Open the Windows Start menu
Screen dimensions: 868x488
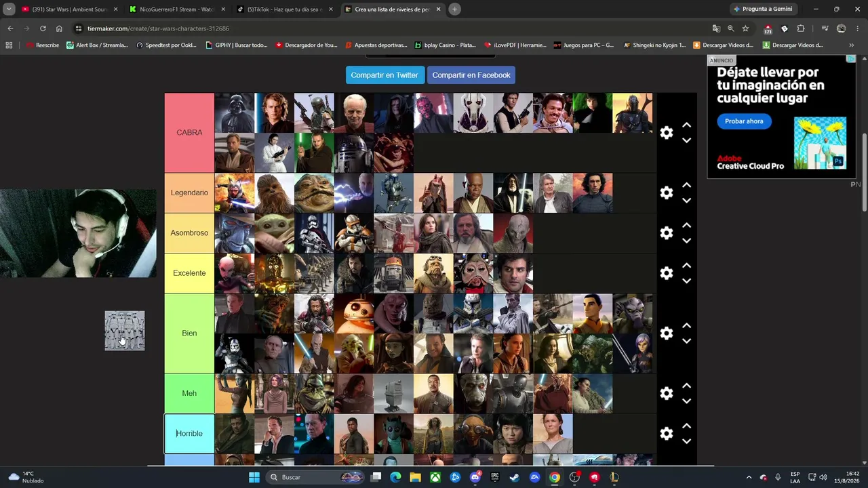tap(254, 477)
